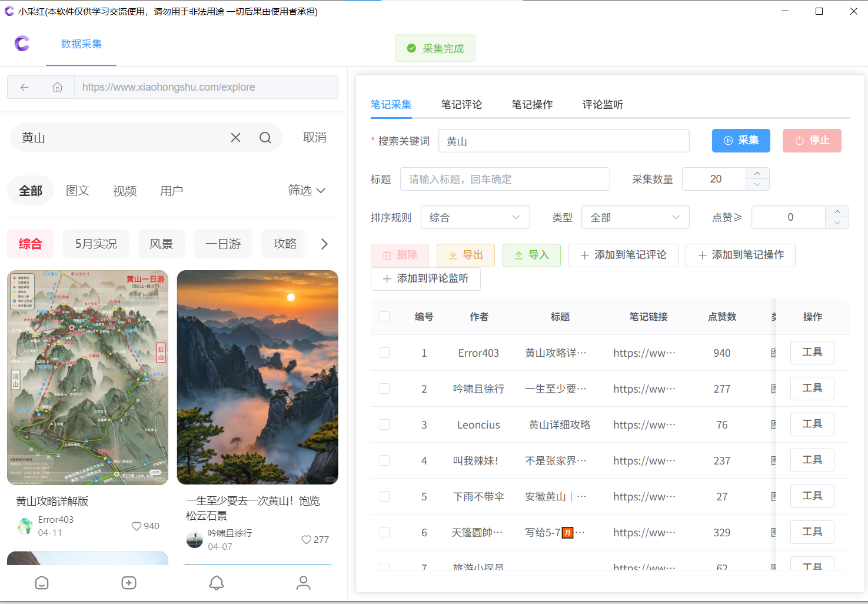The width and height of the screenshot is (868, 604).
Task: Click the 导入 import button
Action: point(531,255)
